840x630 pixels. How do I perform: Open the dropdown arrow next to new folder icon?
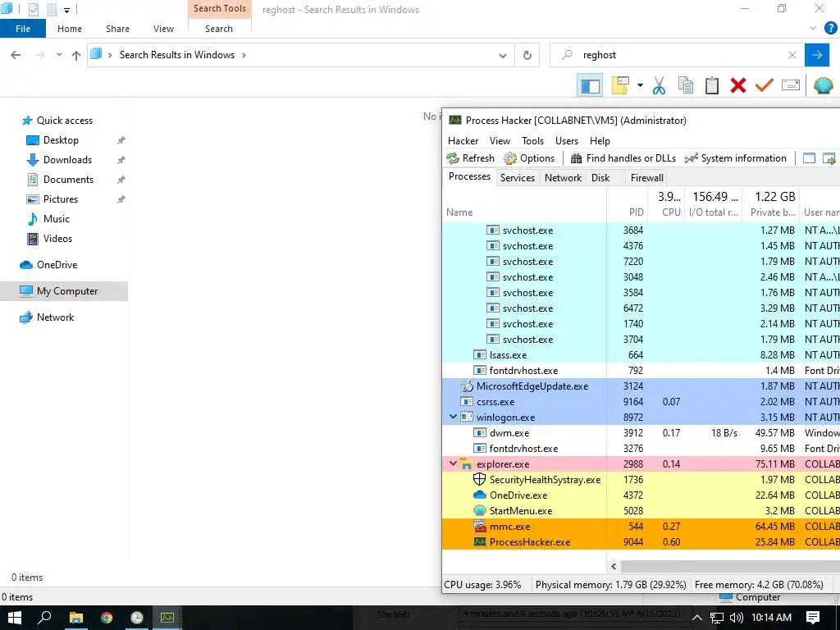640,85
